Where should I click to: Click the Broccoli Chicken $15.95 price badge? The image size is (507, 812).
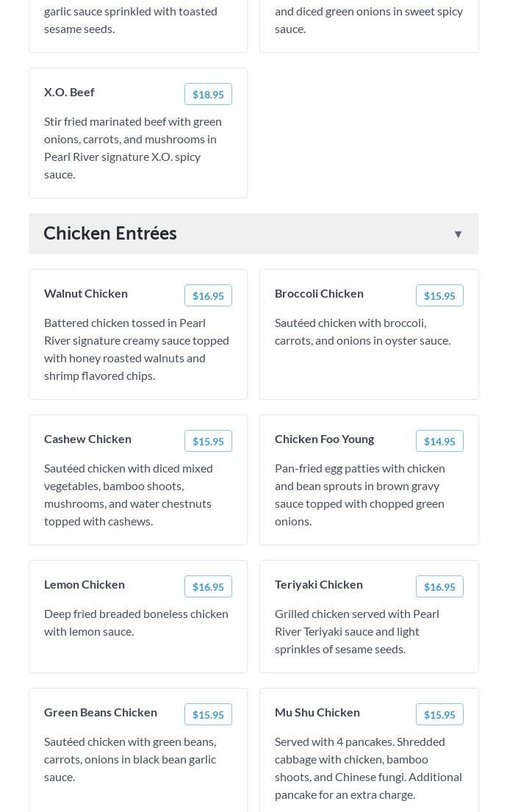[x=439, y=295]
